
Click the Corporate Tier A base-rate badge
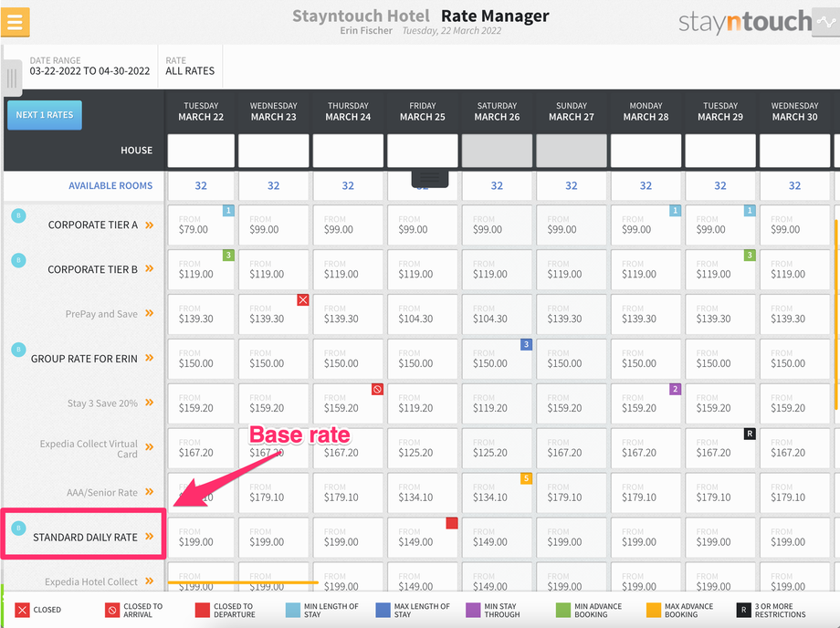tap(19, 215)
